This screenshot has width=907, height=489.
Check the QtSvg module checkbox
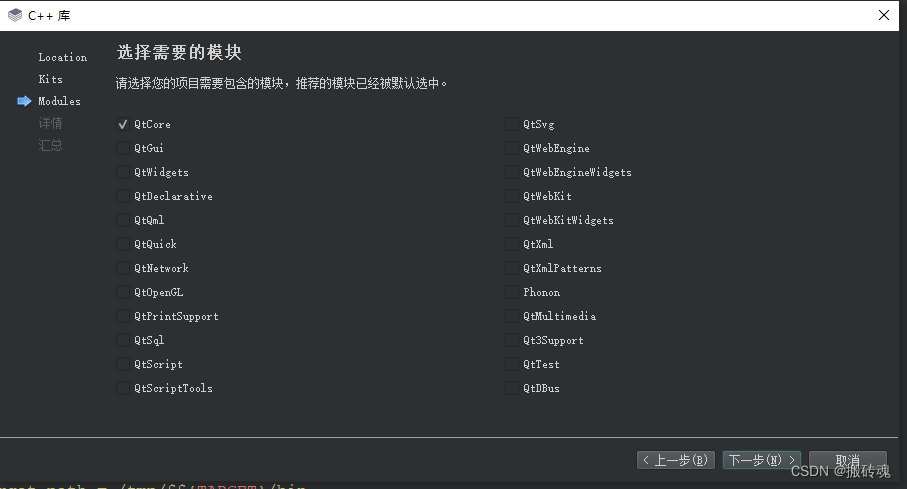(x=512, y=124)
